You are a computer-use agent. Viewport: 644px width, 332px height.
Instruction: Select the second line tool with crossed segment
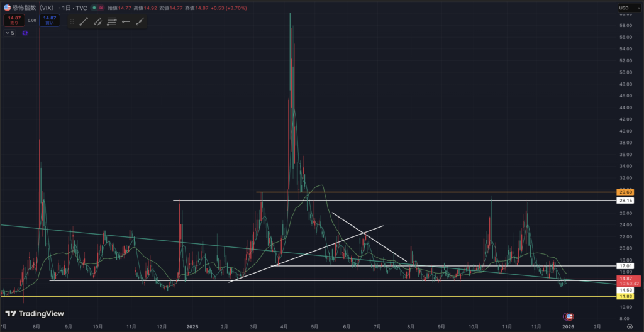pos(97,21)
